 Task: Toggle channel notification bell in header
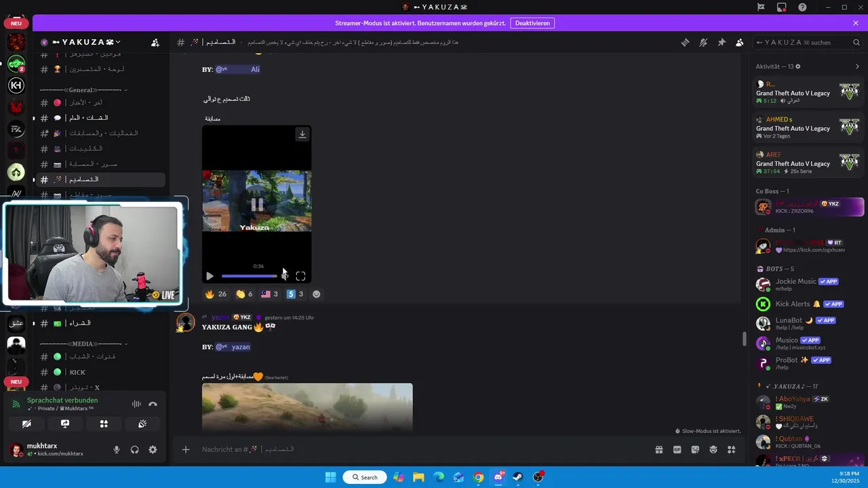click(703, 42)
